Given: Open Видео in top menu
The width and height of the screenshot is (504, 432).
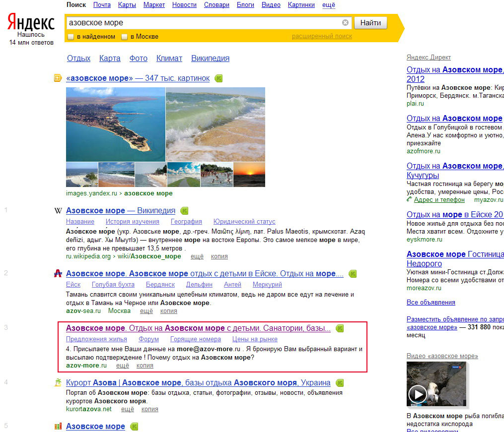Looking at the screenshot, I should pos(271,5).
